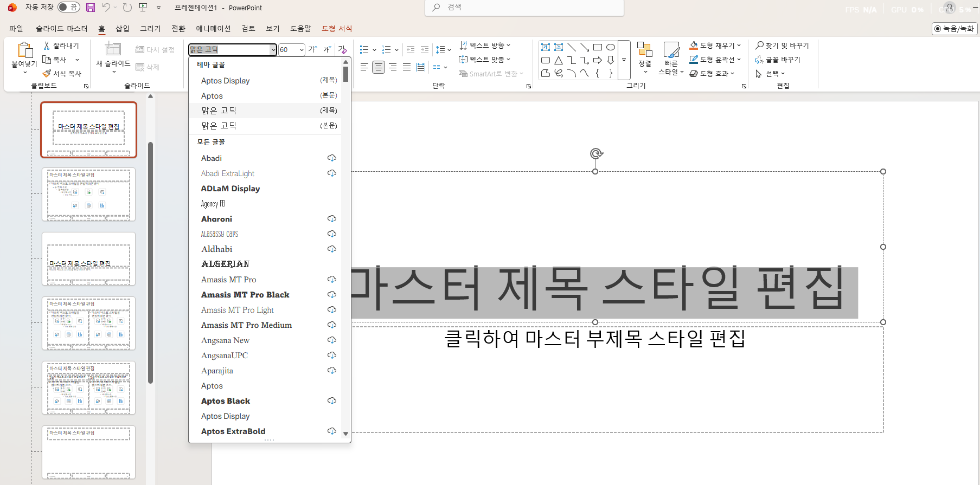Open the font size 60 dropdown

302,50
